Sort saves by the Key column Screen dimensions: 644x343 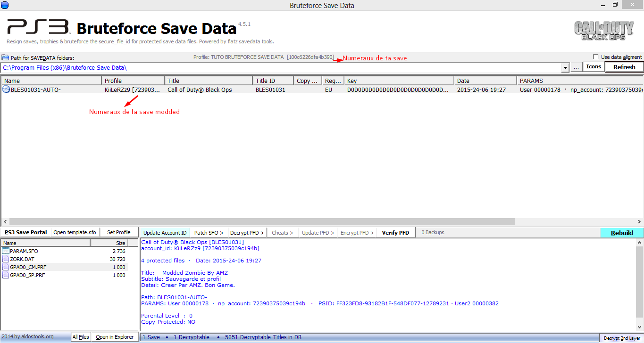399,81
